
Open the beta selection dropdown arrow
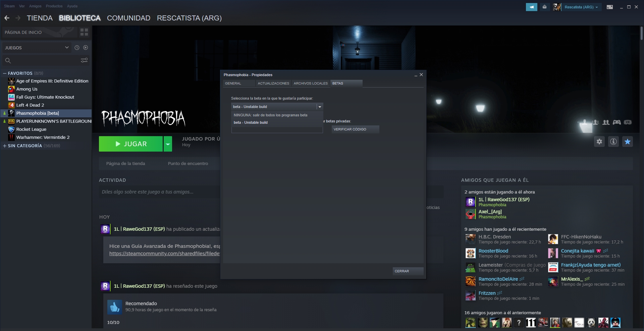pyautogui.click(x=320, y=107)
